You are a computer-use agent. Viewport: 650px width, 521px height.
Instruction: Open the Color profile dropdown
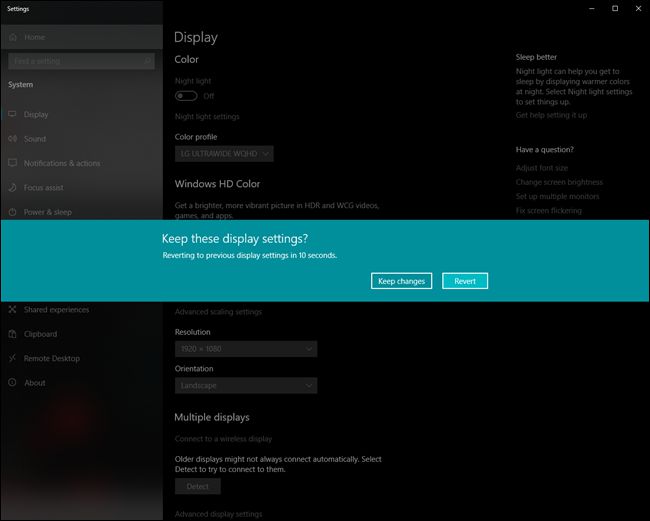point(224,154)
